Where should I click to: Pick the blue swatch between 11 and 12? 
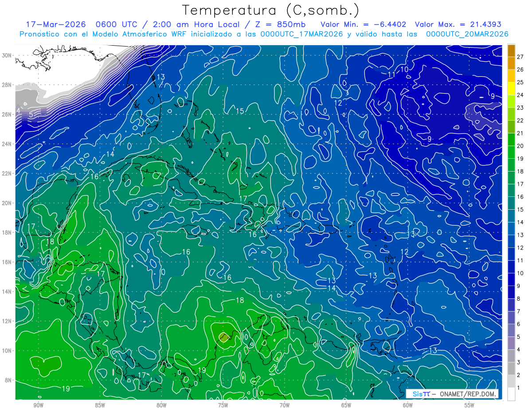pos(511,254)
